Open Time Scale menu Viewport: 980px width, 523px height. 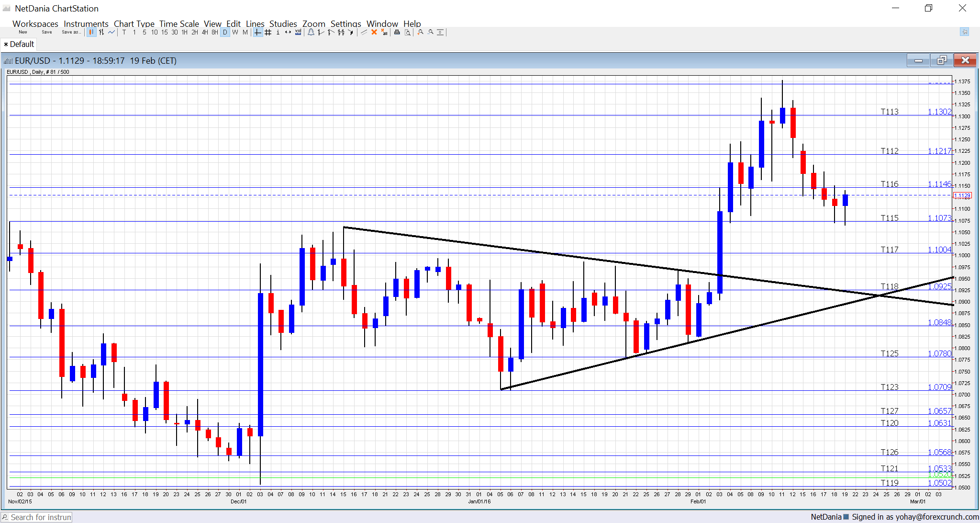[179, 23]
